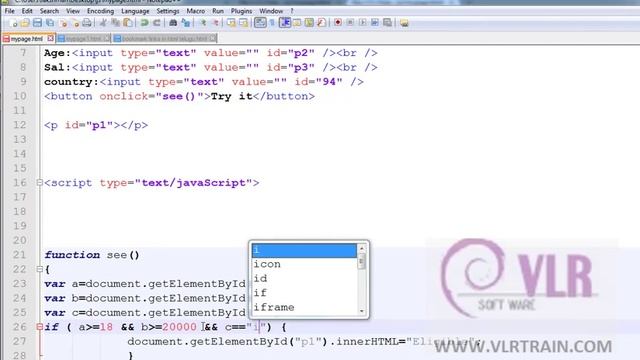Click autocomplete list scroll down arrow
This screenshot has width=640, height=360.
(362, 311)
